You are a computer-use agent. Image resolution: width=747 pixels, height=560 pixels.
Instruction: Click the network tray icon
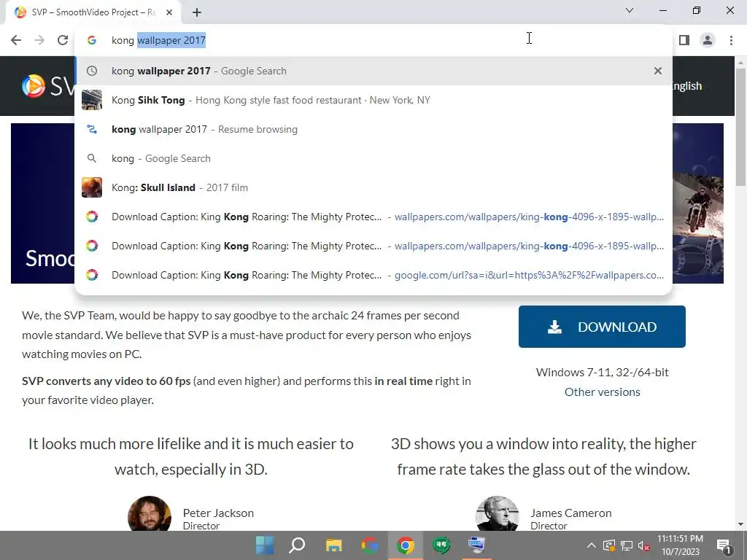[627, 545]
